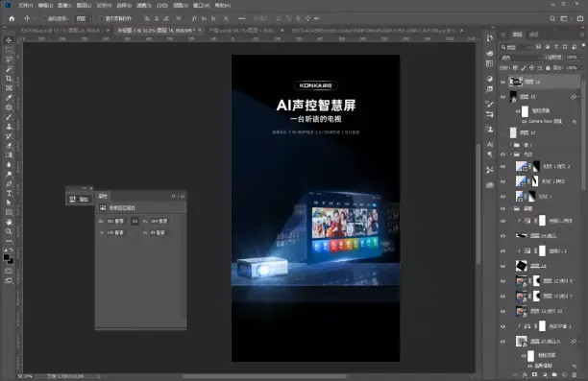The height and width of the screenshot is (381, 588).
Task: Select the Zoom tool in the toolbar
Action: click(x=9, y=231)
